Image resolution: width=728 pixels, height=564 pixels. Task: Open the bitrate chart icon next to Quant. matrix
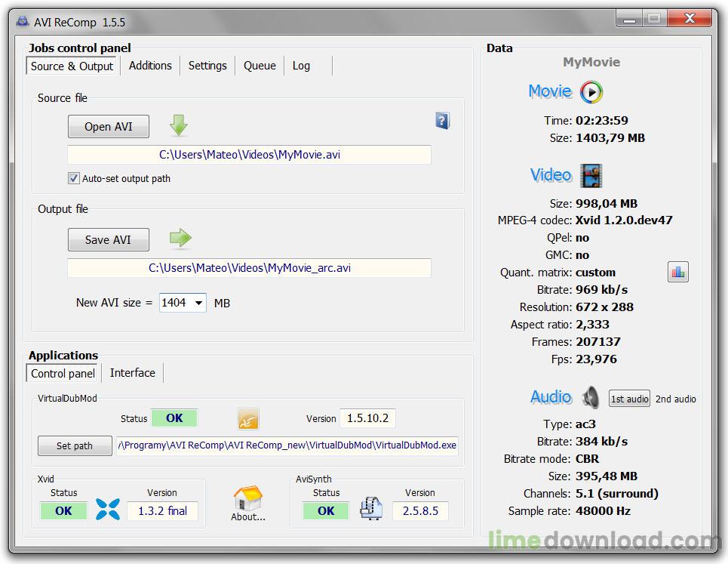[x=678, y=272]
